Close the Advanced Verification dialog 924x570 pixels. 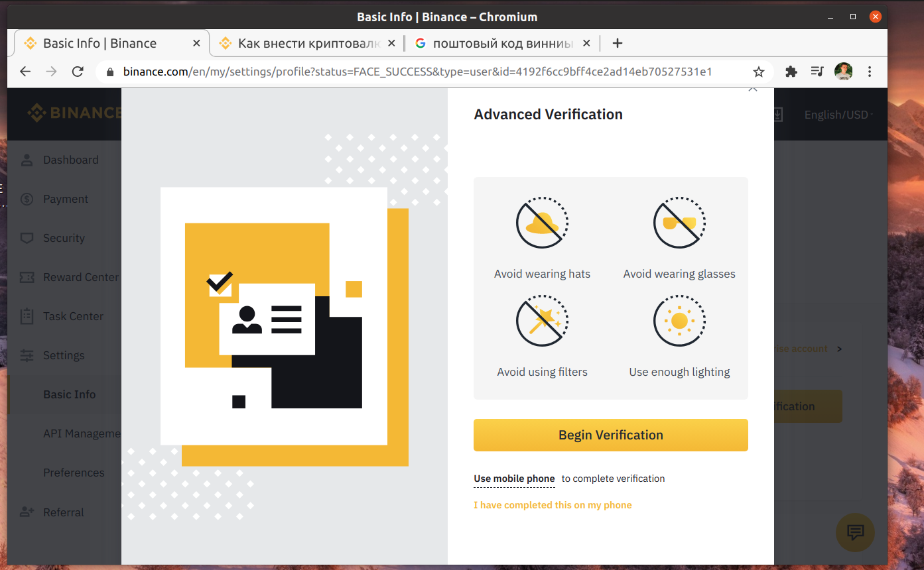pos(752,89)
